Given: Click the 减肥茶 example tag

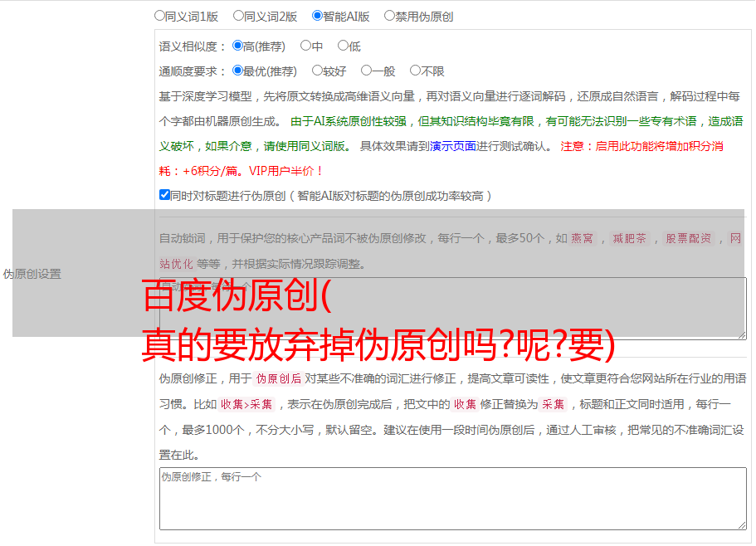Looking at the screenshot, I should (x=629, y=238).
